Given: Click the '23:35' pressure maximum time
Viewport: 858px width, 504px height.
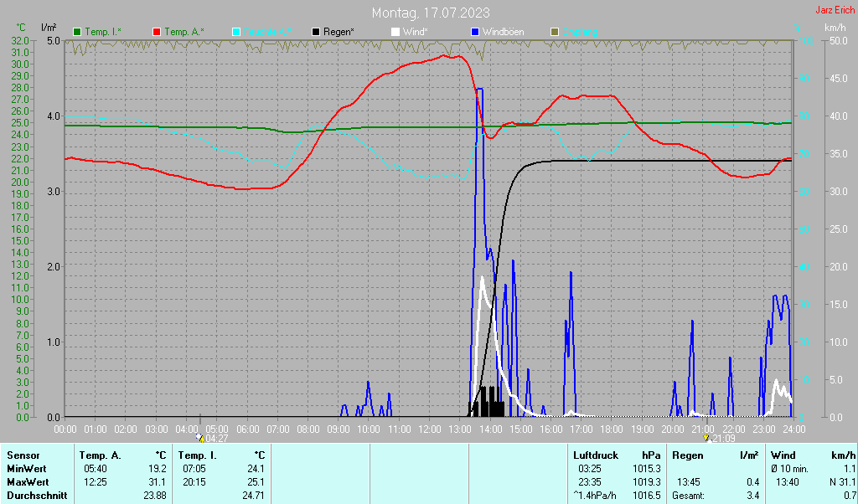Looking at the screenshot, I should click(589, 483).
